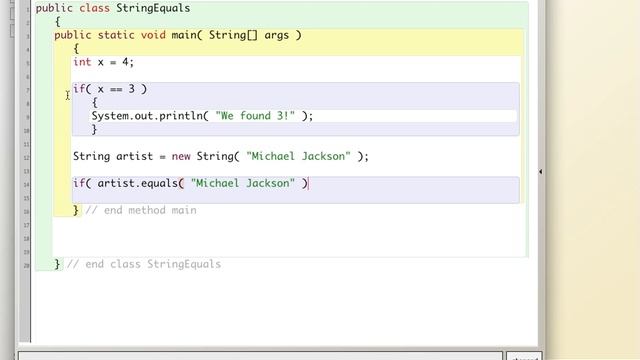Click the closing brace after the println line
Image resolution: width=640 pixels, height=360 pixels.
(94, 130)
